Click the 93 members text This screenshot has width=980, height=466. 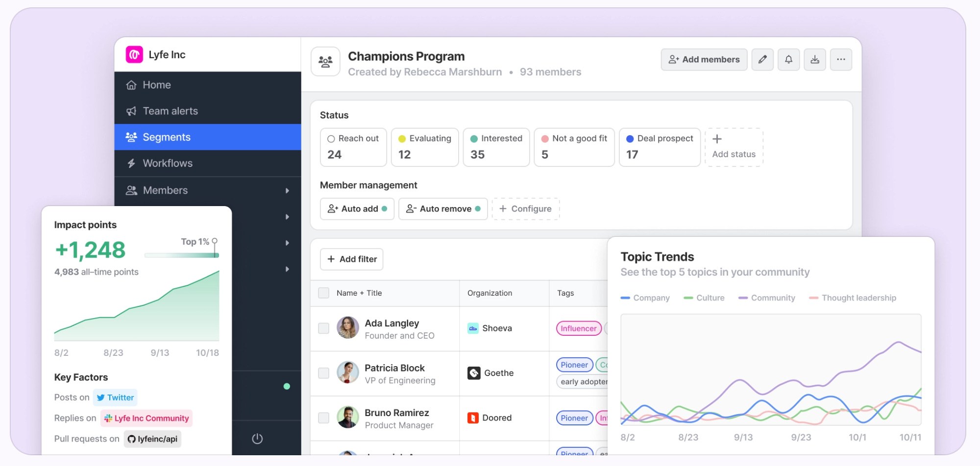(x=550, y=72)
